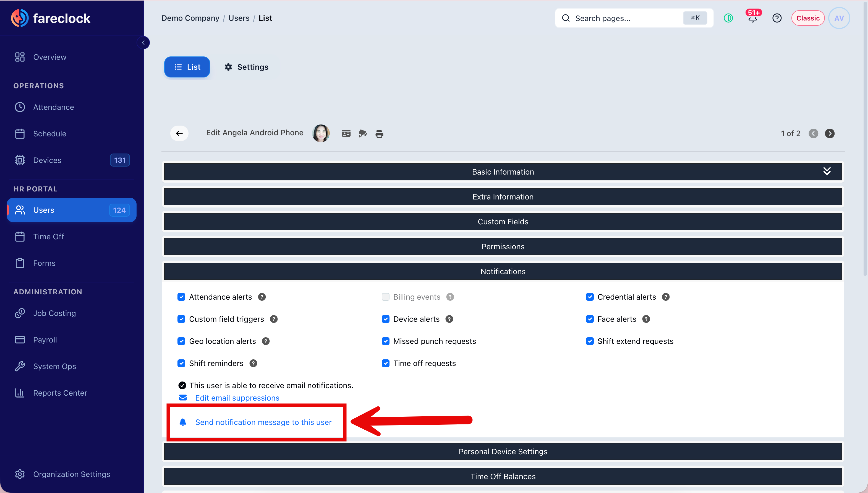Screen dimensions: 868x493
Task: Click the Classic mode button
Action: click(x=807, y=18)
